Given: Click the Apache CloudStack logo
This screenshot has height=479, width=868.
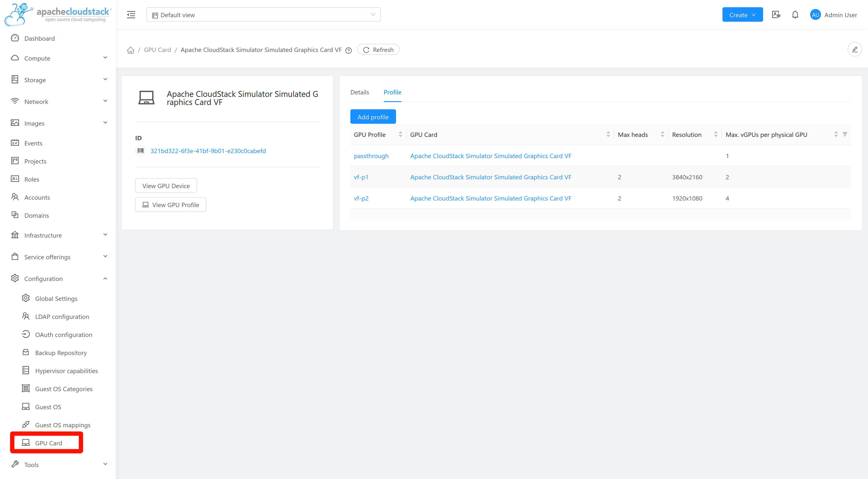Looking at the screenshot, I should [58, 14].
